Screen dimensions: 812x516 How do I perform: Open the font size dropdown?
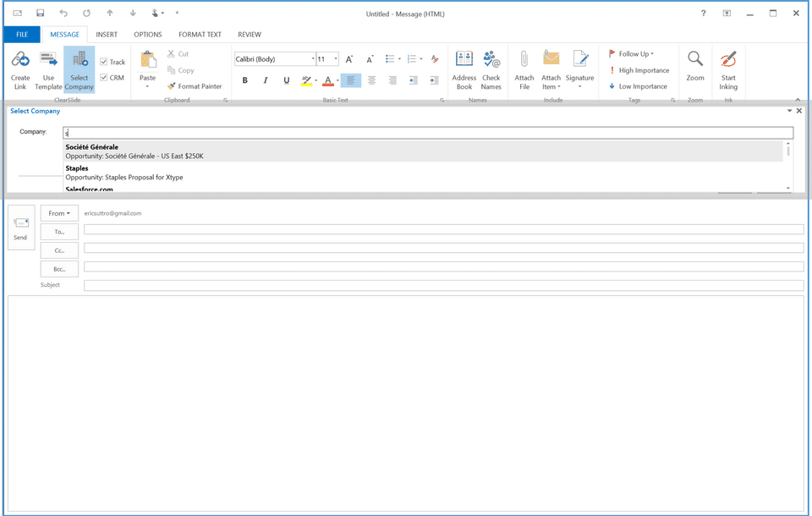[336, 59]
